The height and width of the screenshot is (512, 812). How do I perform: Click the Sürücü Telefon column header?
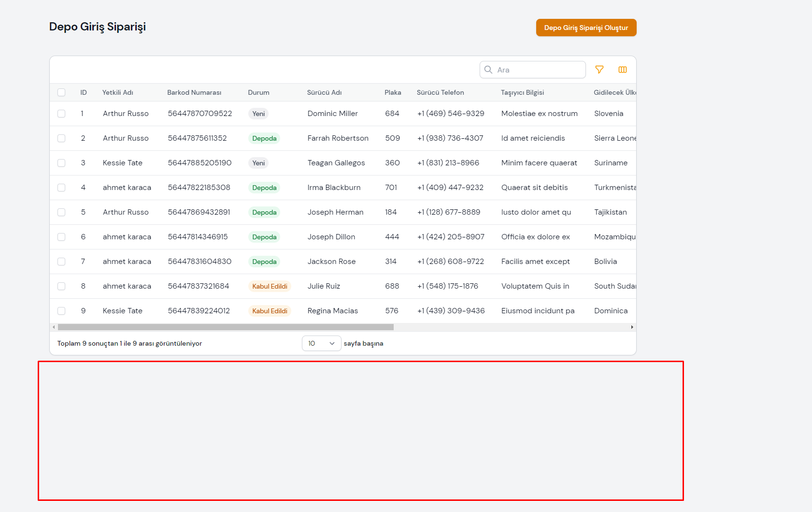pyautogui.click(x=441, y=92)
